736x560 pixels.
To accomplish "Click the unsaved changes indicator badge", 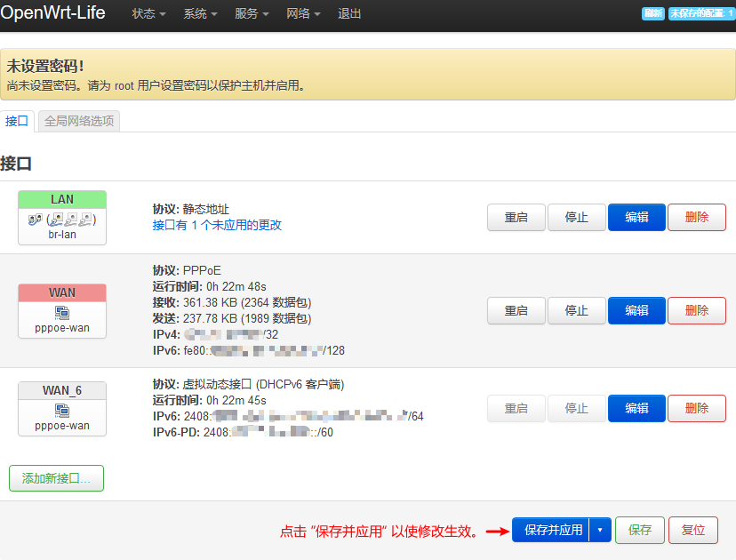I will click(x=701, y=13).
